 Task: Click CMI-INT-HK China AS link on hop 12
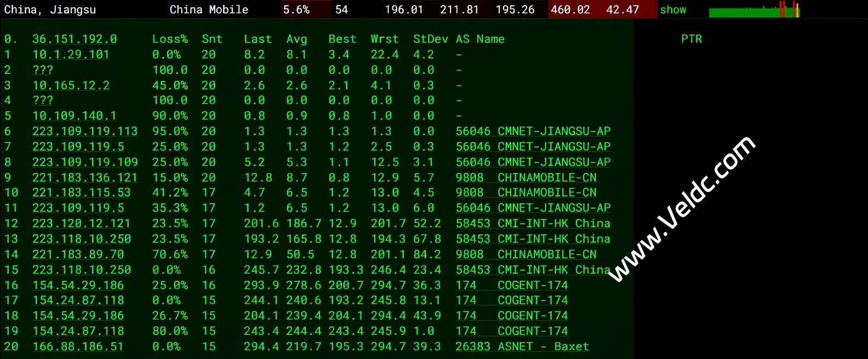[533, 223]
